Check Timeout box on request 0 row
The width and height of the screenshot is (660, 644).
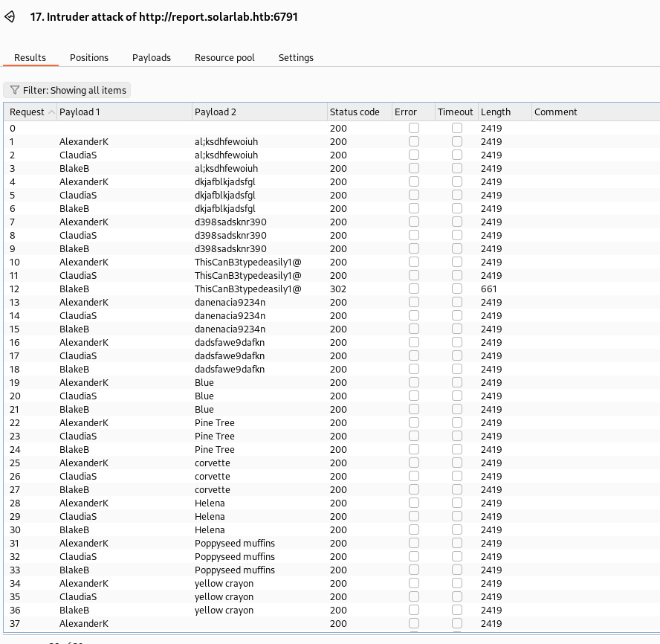coord(457,128)
